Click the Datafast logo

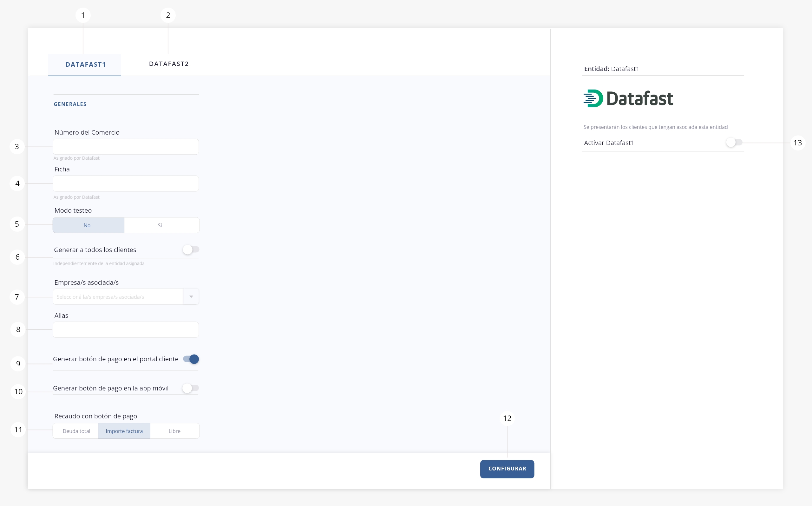click(x=628, y=98)
